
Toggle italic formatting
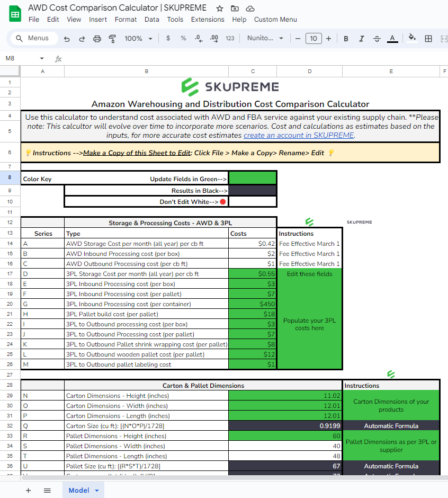point(361,39)
